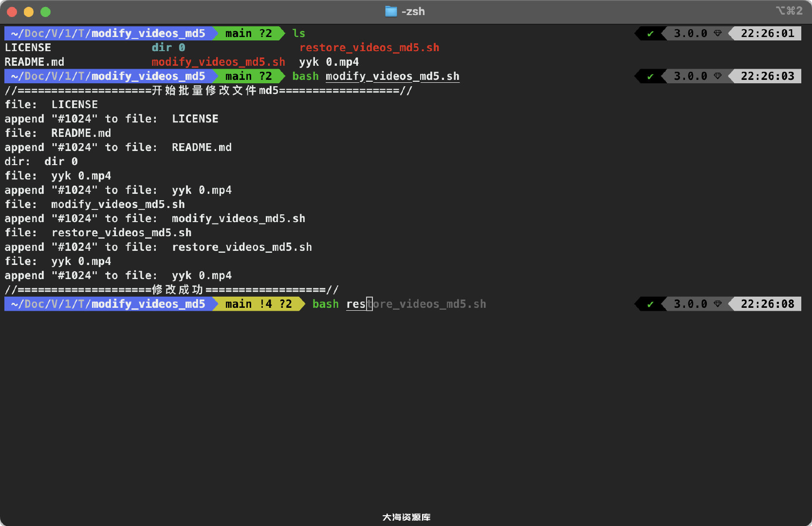Click the yellow minimize window button
812x526 pixels.
(x=29, y=12)
